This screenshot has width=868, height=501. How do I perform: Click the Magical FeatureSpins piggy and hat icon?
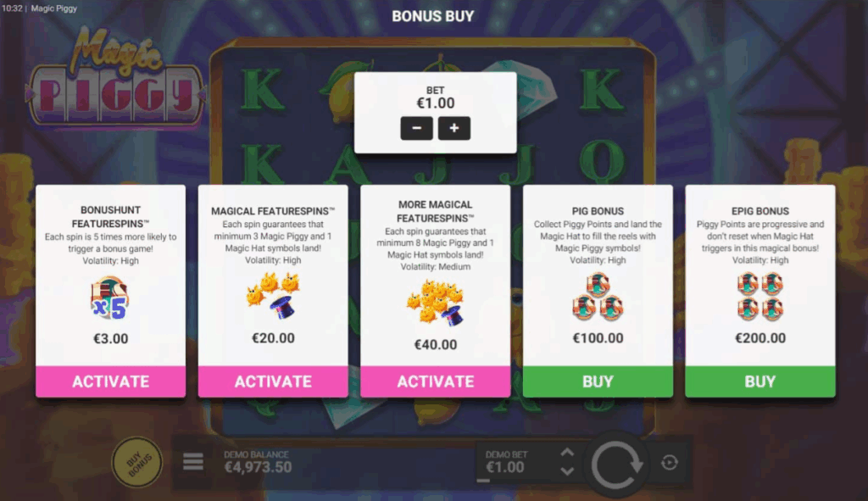(273, 295)
